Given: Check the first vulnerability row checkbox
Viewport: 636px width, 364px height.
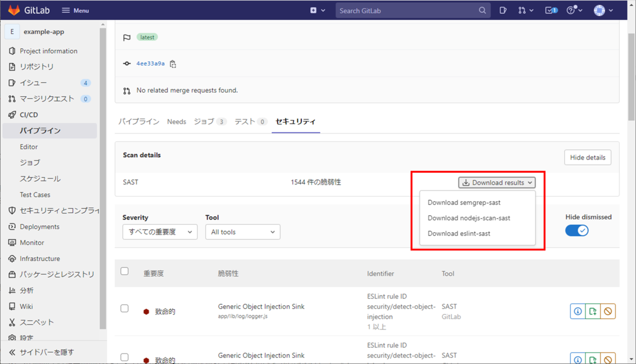Looking at the screenshot, I should click(125, 308).
